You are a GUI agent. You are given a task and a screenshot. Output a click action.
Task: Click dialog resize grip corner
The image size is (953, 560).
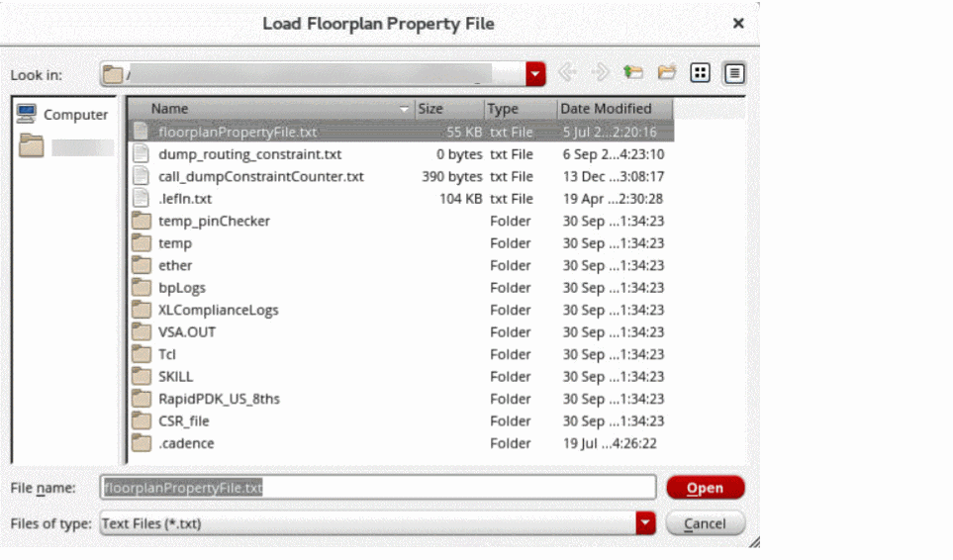coord(754,542)
